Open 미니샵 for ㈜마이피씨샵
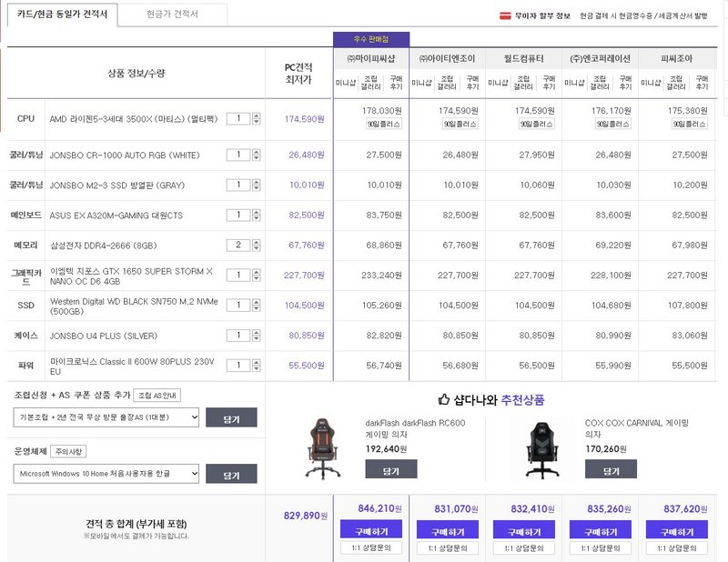The width and height of the screenshot is (728, 562). (x=346, y=83)
